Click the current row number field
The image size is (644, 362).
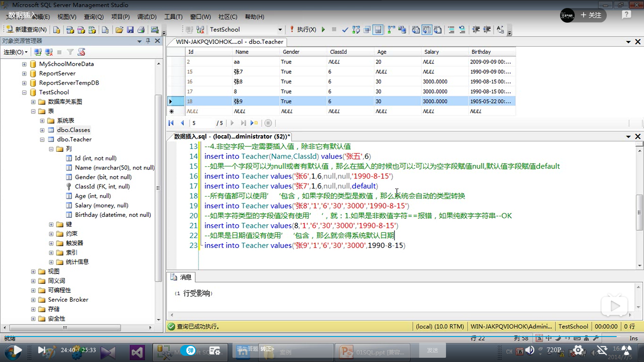[x=202, y=123]
